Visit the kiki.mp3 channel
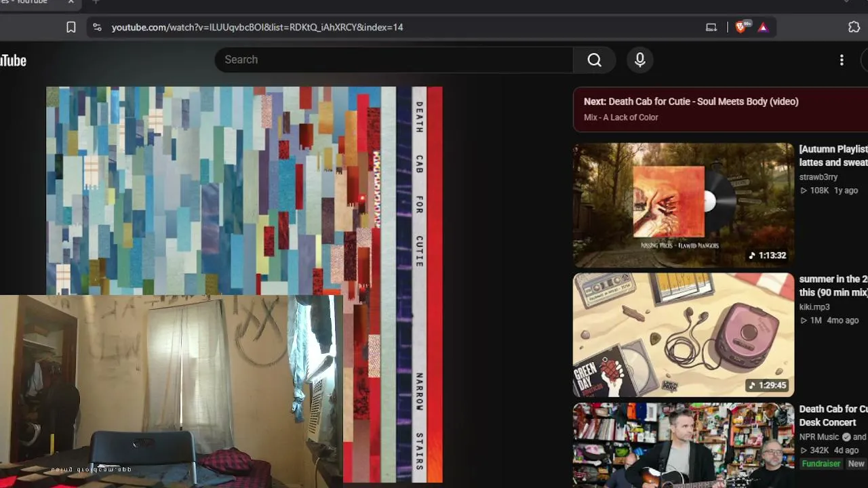Screen dimensions: 868x488 tap(814, 307)
